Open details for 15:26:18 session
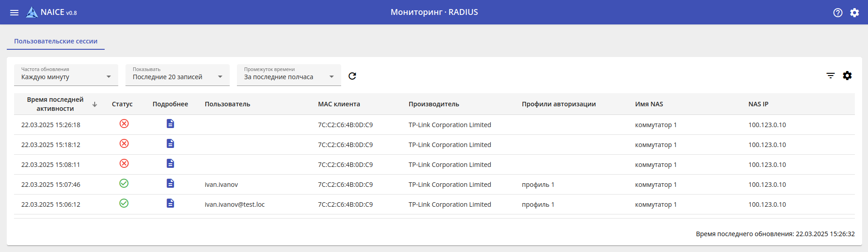The image size is (868, 252). tap(170, 124)
